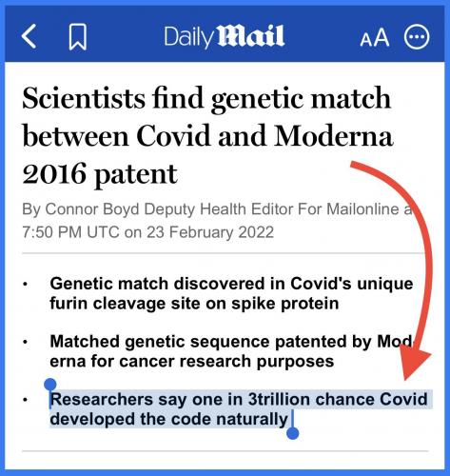Click the word Moderna in the headline
This screenshot has width=450, height=476.
334,136
